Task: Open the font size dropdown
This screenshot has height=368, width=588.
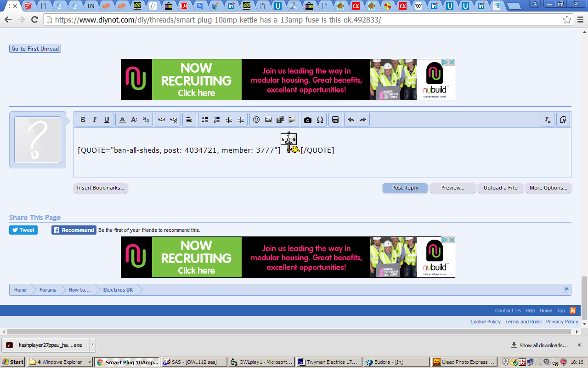Action: pos(134,120)
